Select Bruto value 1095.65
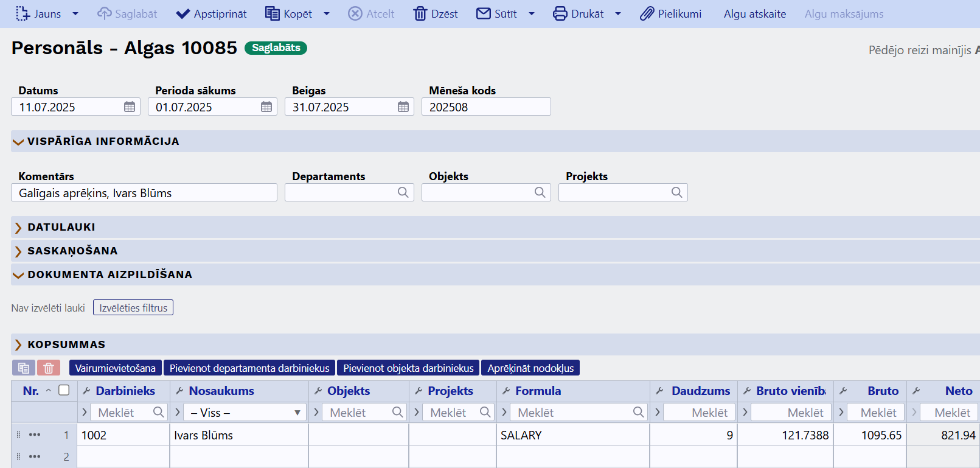This screenshot has height=468, width=980. (x=869, y=435)
